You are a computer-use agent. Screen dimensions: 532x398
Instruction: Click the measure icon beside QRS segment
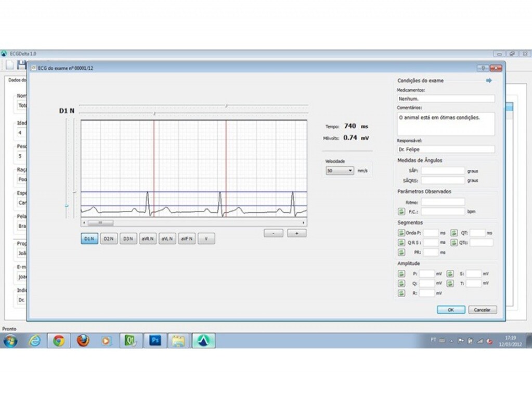point(401,242)
